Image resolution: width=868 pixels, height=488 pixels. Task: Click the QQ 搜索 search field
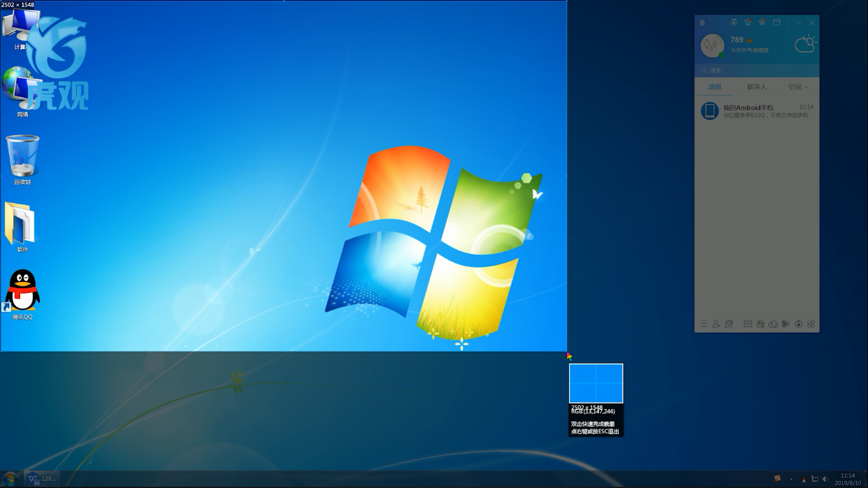coord(757,70)
